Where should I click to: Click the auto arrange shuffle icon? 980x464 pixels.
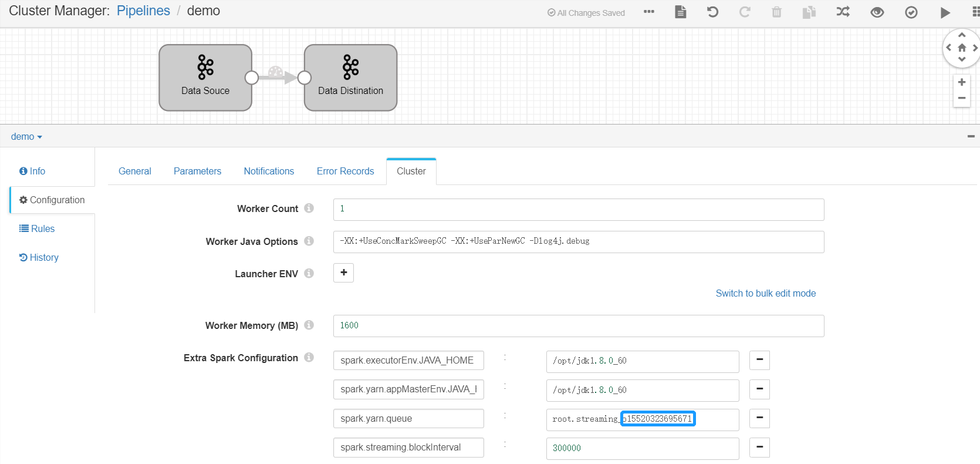pos(843,12)
